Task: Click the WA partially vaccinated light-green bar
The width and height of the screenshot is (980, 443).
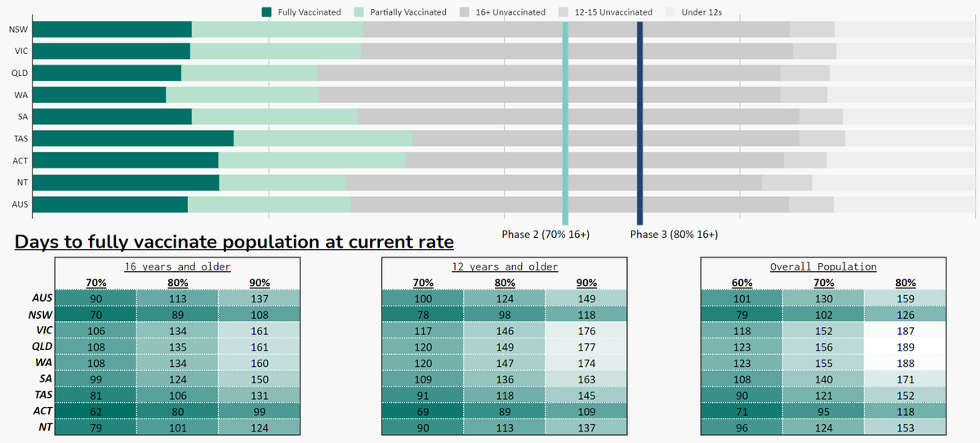Action: click(243, 95)
